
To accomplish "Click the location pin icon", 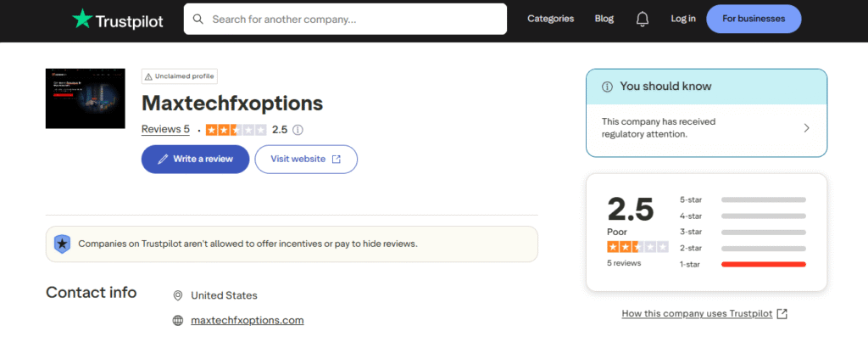I will tap(178, 295).
